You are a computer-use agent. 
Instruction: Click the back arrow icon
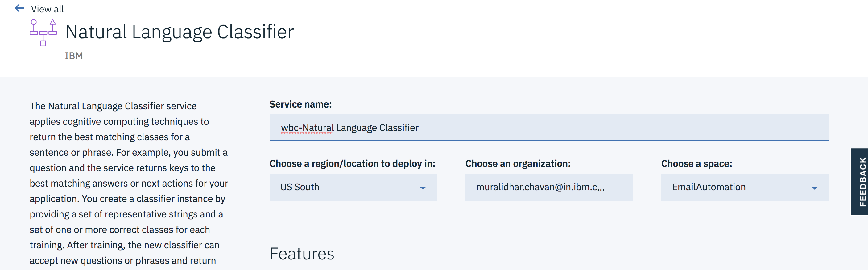tap(19, 8)
